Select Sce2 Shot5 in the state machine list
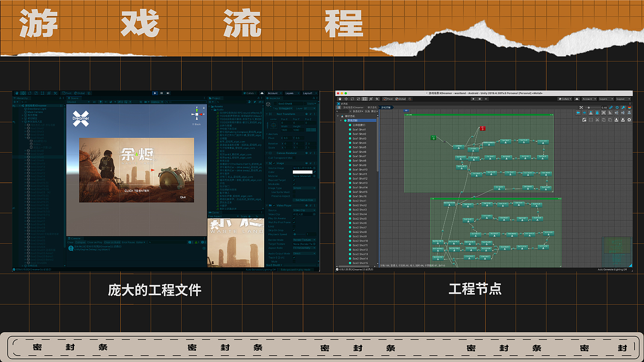This screenshot has height=362, width=644. click(359, 219)
